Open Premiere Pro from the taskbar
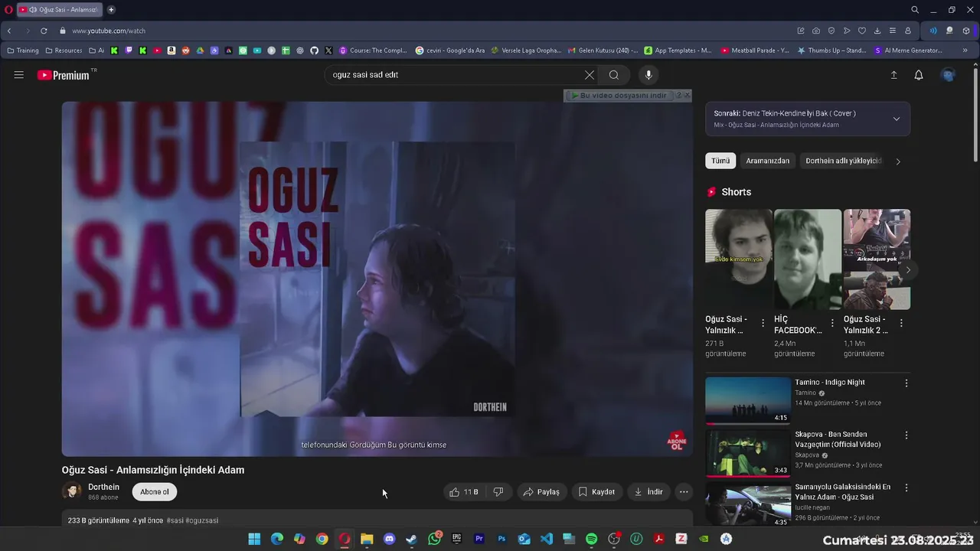Screen dimensions: 980x551 point(479,539)
